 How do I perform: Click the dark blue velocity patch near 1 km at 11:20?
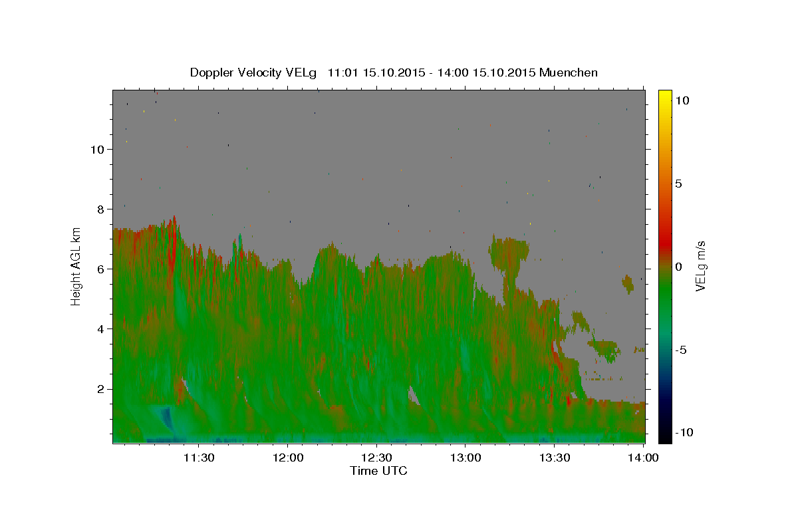click(166, 419)
